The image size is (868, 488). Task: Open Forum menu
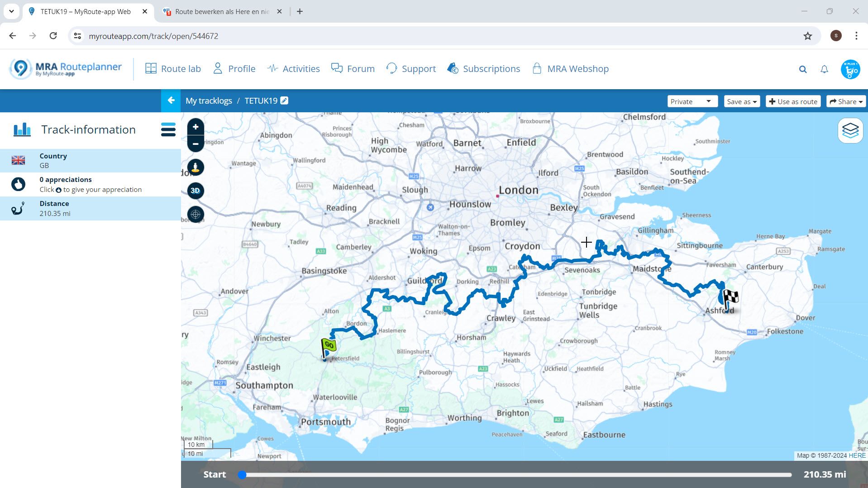tap(353, 69)
